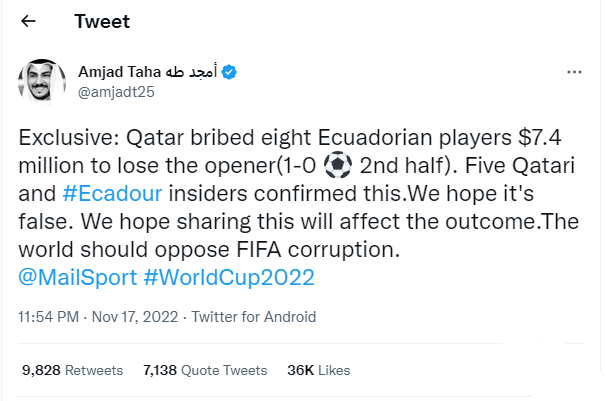Click the back arrow icon
The image size is (606, 401).
[29, 22]
